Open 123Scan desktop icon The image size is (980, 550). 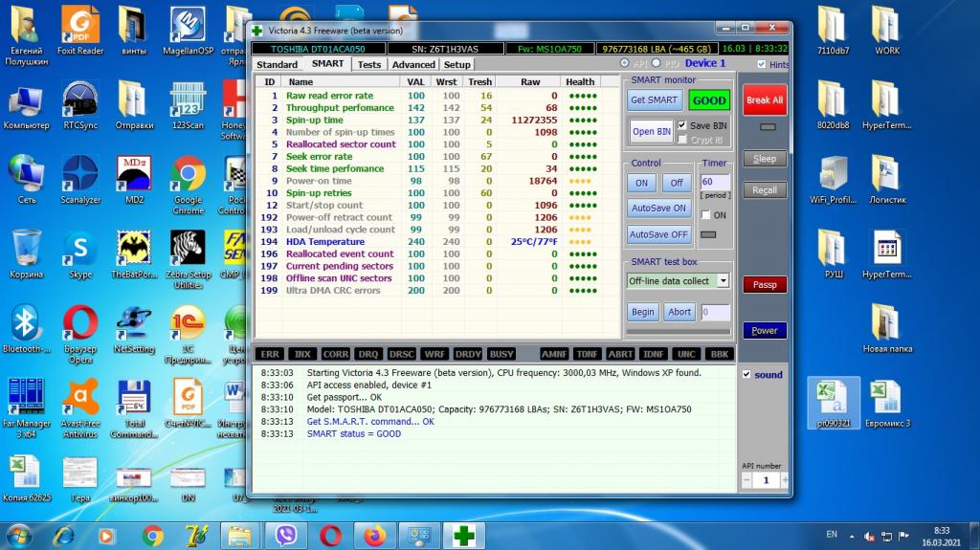[x=188, y=105]
